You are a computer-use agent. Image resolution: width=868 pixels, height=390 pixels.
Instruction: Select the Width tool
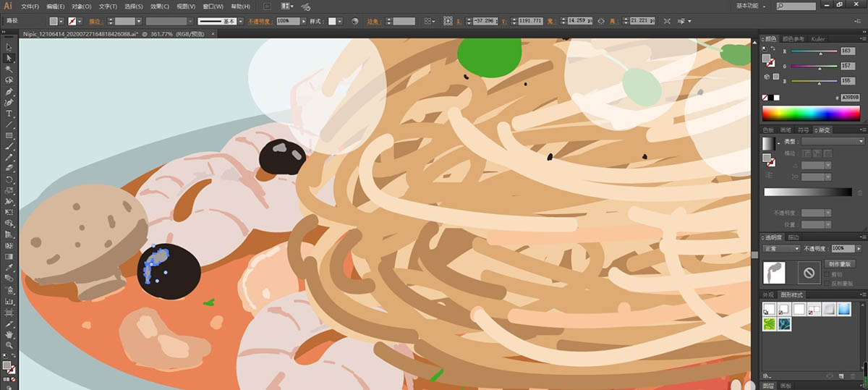[x=9, y=201]
